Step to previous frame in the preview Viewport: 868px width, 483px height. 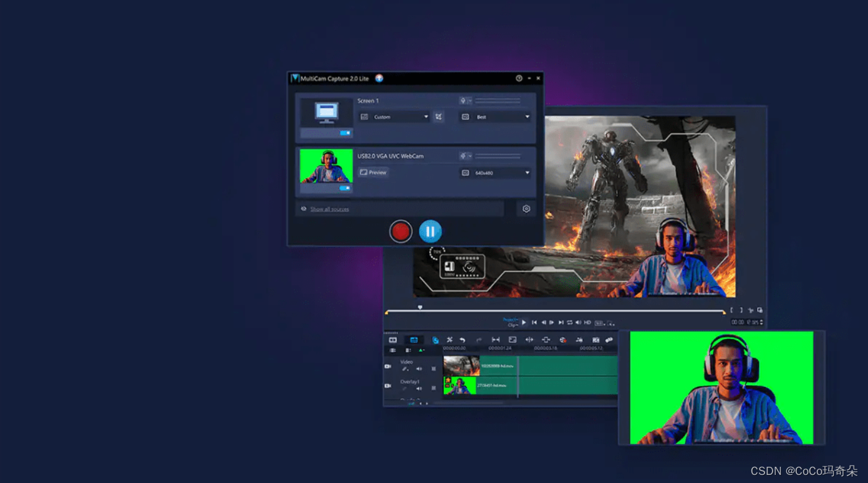(x=543, y=322)
